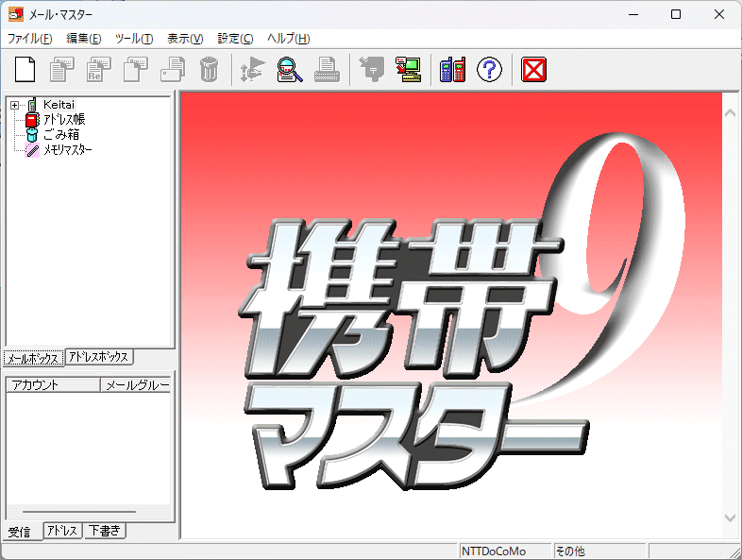Open help with question mark icon

coord(489,70)
